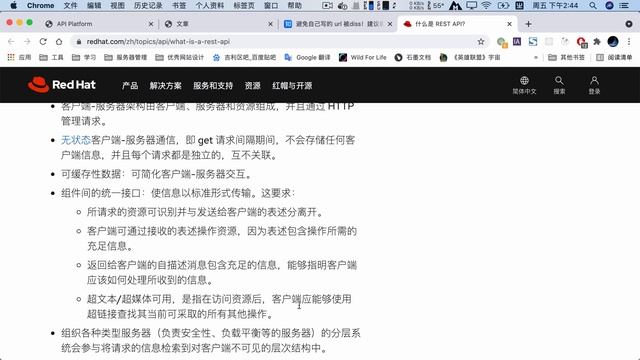The width and height of the screenshot is (640, 360).
Task: Open the Chrome extensions puzzle icon
Action: 597,41
